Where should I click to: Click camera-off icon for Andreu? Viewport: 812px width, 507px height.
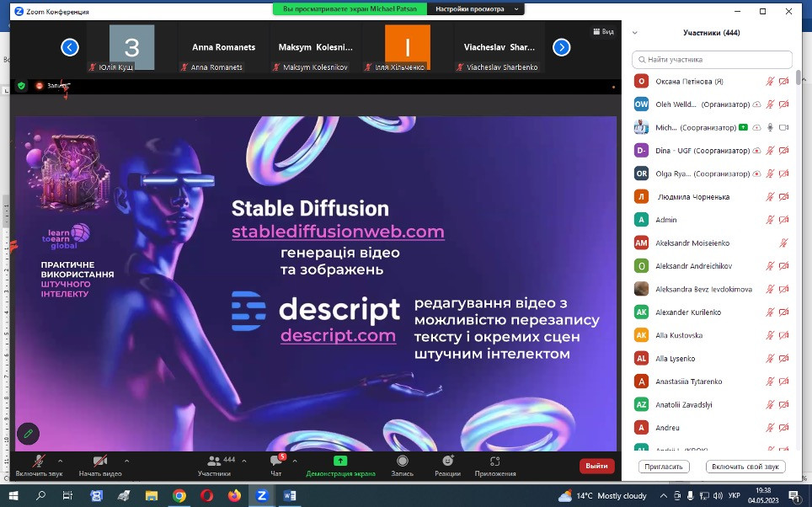click(784, 428)
